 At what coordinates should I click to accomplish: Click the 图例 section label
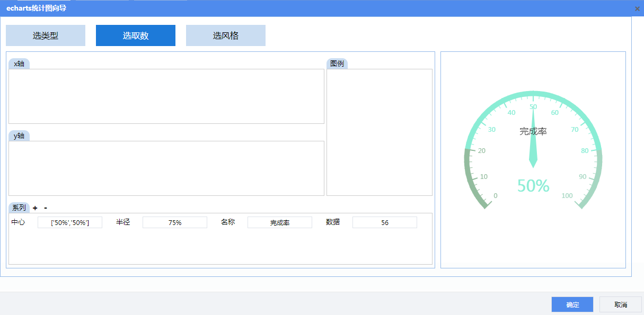click(x=337, y=64)
